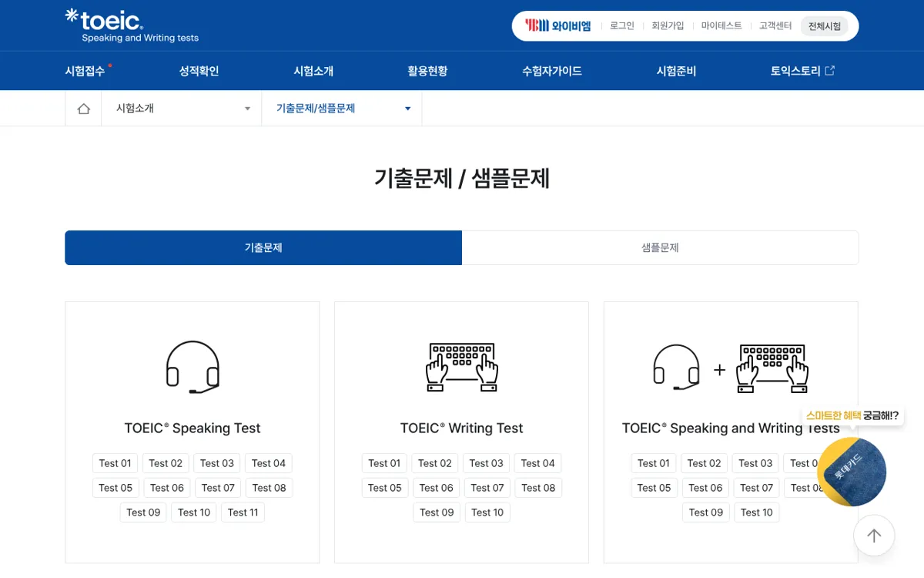Image resolution: width=924 pixels, height=578 pixels.
Task: Select the 기출문제 tab
Action: tap(263, 248)
